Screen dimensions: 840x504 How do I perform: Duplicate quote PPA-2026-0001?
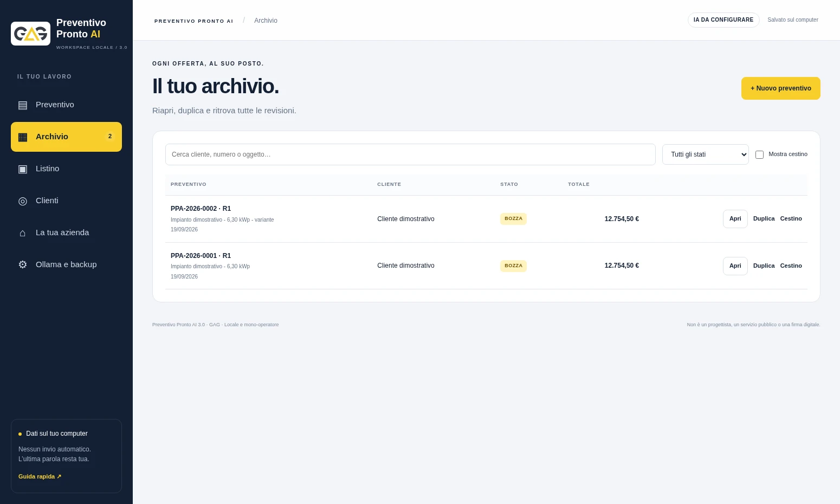pyautogui.click(x=764, y=266)
